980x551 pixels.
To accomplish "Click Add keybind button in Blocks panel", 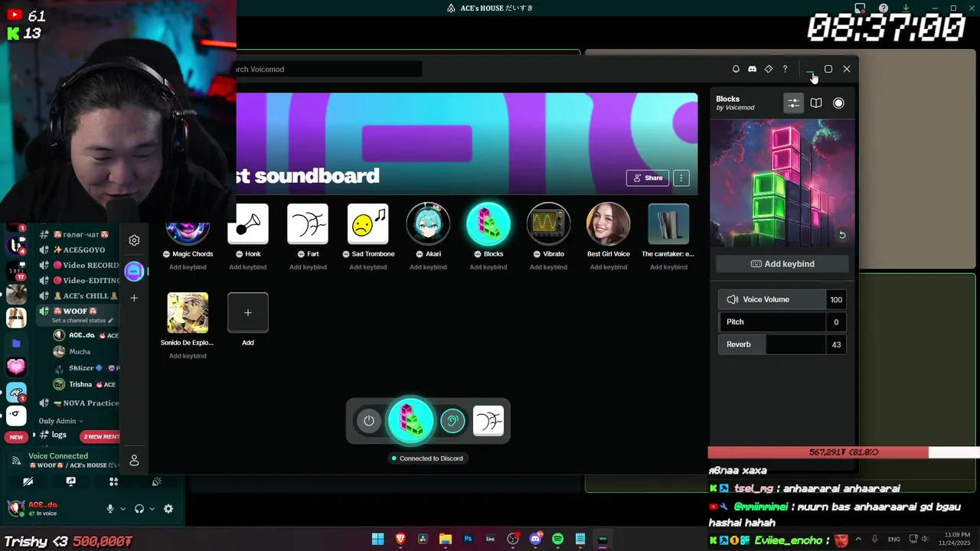I will point(782,264).
